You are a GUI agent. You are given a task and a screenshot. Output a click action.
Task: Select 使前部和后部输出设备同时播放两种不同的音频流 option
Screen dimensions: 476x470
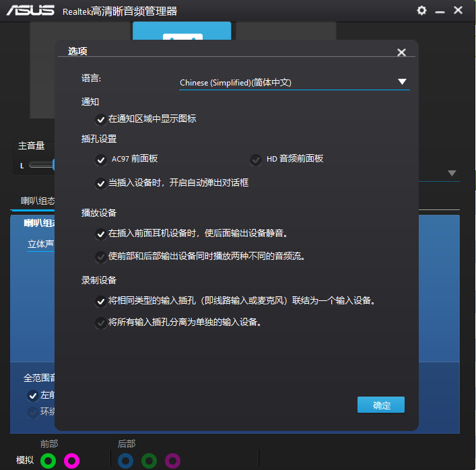100,257
